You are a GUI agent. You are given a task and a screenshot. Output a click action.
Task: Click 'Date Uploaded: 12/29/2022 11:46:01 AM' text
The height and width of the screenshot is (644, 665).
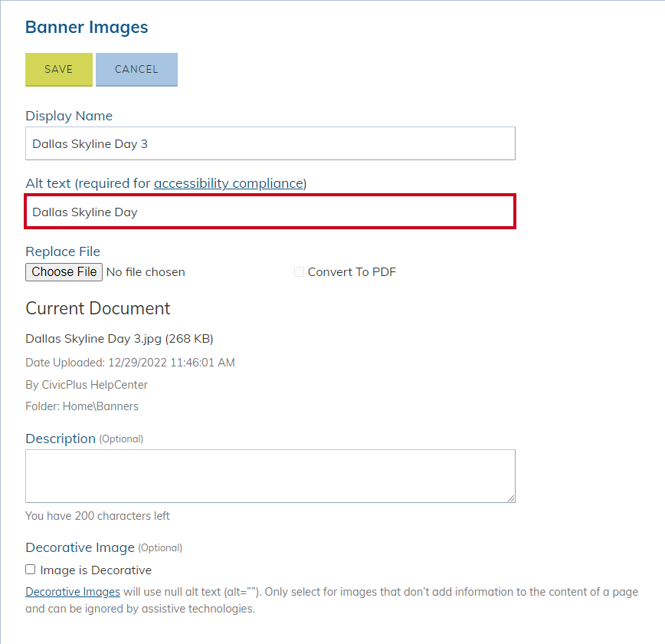[x=129, y=363]
